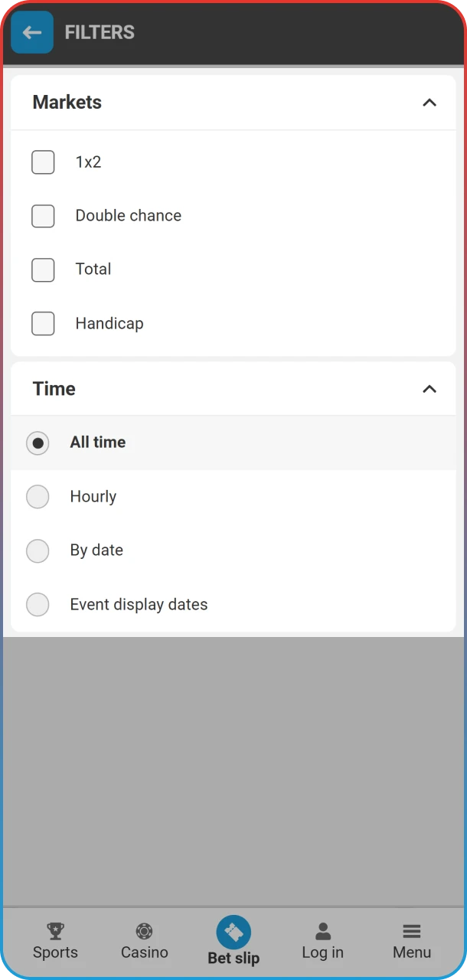
Task: Toggle the Handicap checkbox
Action: tap(43, 323)
